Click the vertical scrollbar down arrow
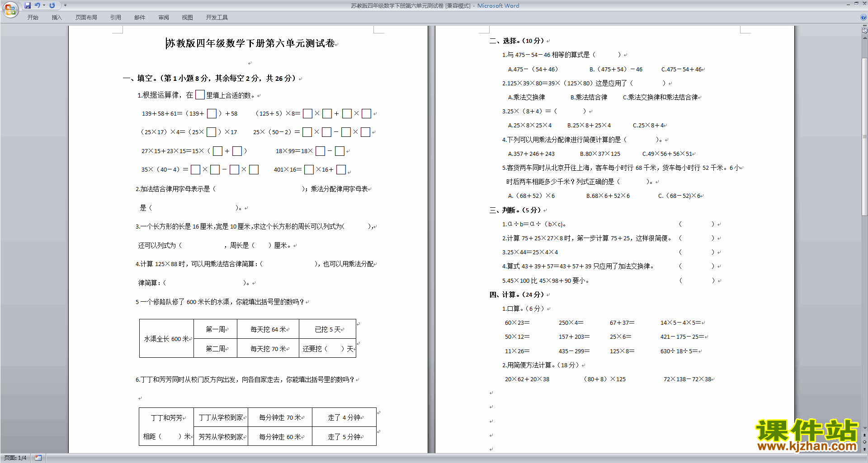 pos(864,428)
